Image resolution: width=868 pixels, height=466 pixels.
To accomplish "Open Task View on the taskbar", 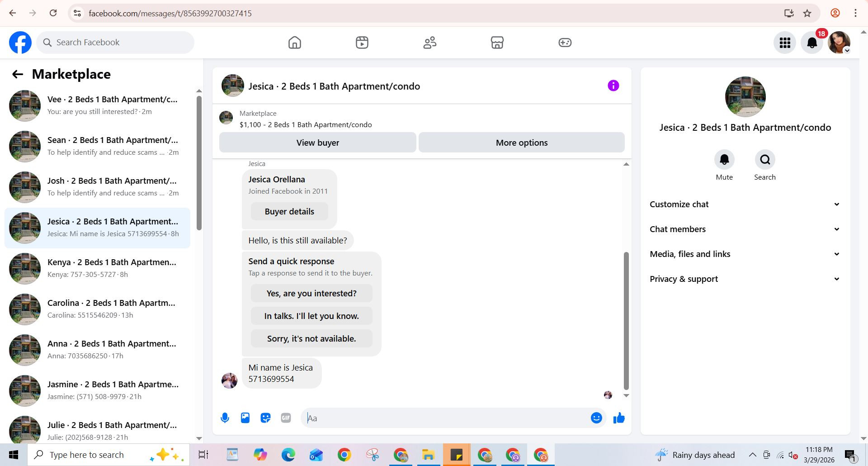I will click(203, 455).
